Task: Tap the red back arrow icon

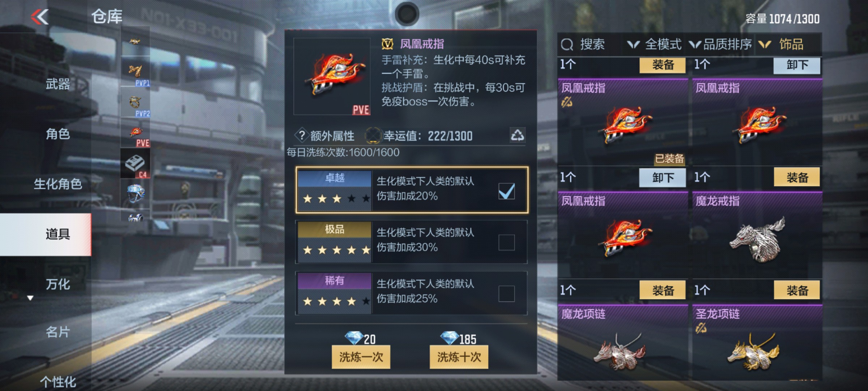Action: pyautogui.click(x=40, y=17)
